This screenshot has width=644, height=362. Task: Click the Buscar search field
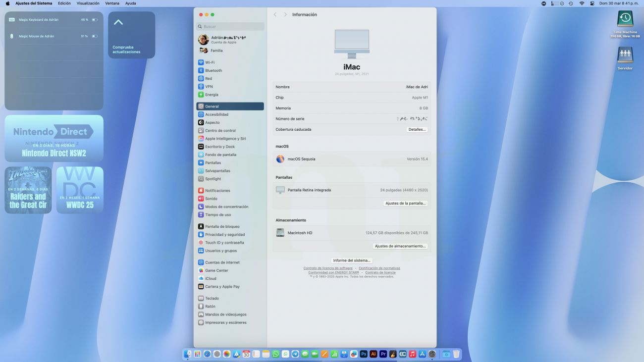pyautogui.click(x=230, y=26)
